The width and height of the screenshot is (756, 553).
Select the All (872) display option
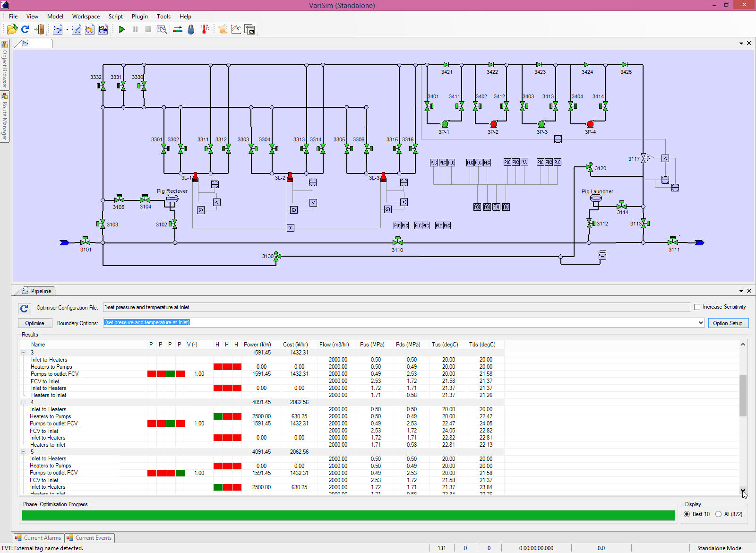pos(719,514)
